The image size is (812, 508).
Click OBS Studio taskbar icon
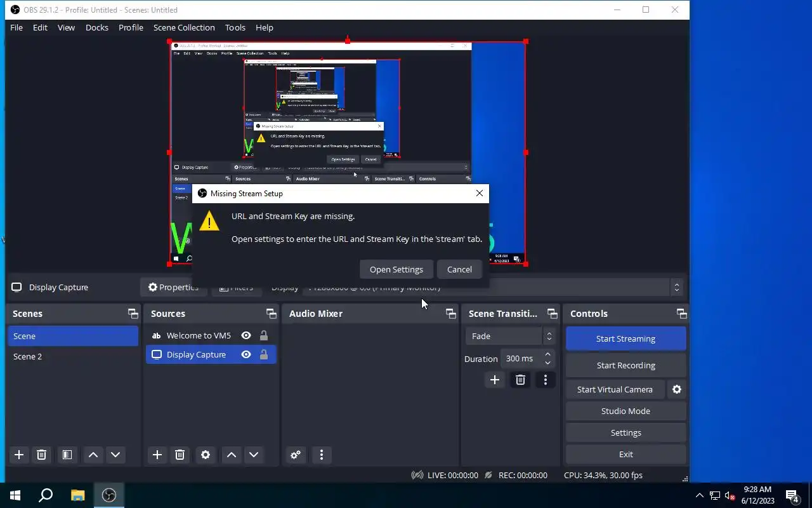click(x=109, y=495)
